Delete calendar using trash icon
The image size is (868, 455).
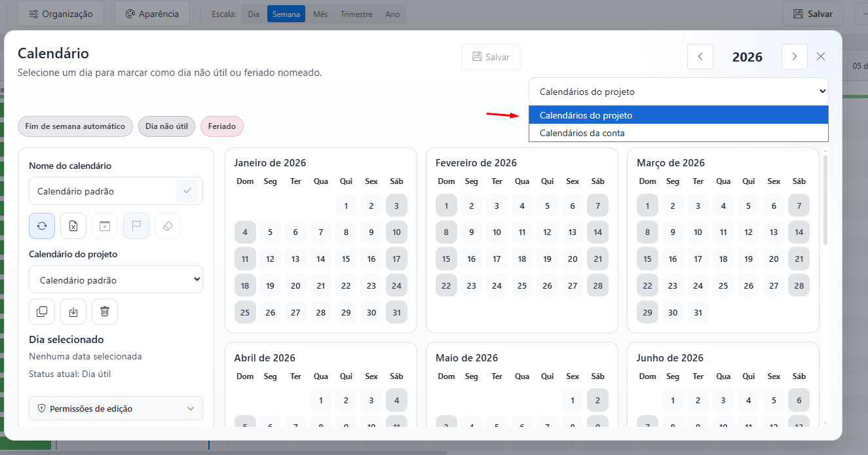pyautogui.click(x=105, y=312)
